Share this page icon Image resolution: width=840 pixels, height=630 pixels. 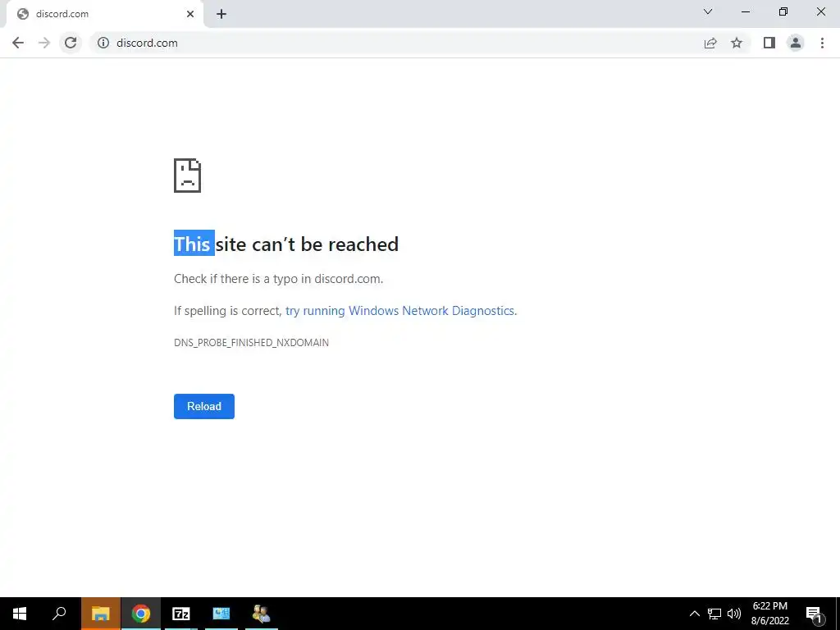tap(710, 43)
